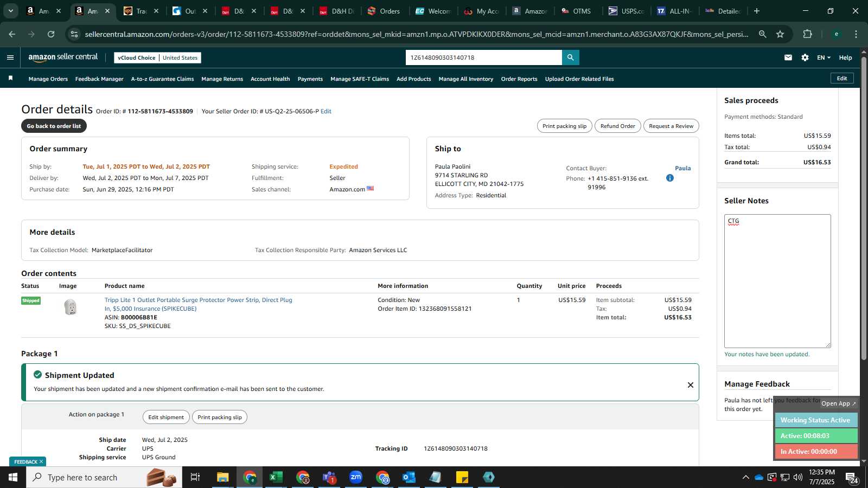868x488 pixels.
Task: Click Help in the header
Action: tap(845, 57)
